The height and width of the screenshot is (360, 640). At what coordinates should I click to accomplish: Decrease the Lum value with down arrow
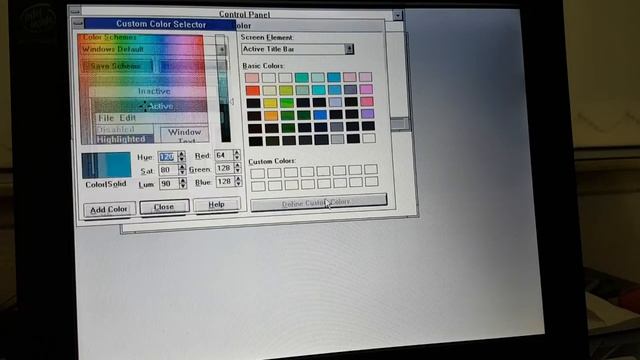pyautogui.click(x=182, y=186)
